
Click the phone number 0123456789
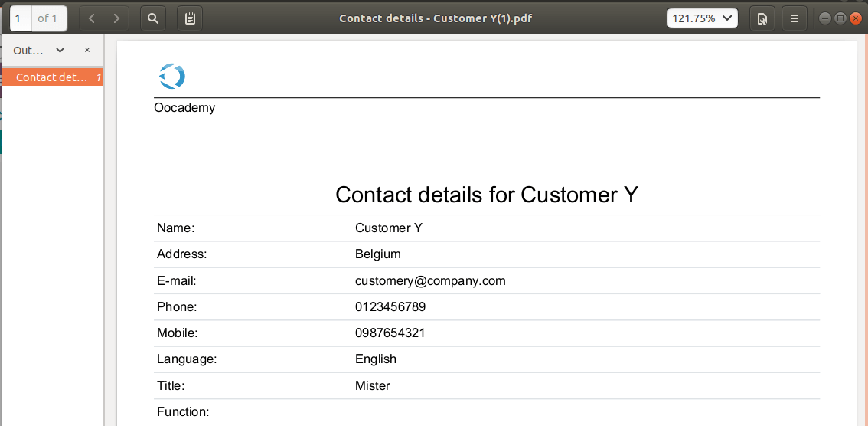pos(390,307)
